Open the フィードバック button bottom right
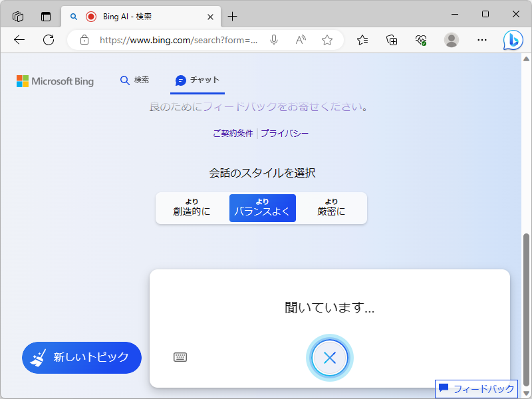The image size is (532, 399). point(476,389)
